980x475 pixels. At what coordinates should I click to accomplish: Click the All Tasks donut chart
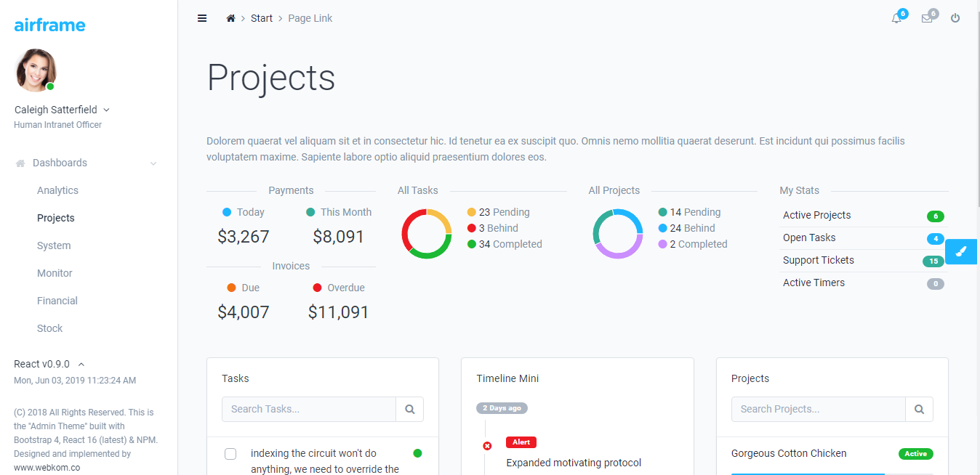click(427, 234)
